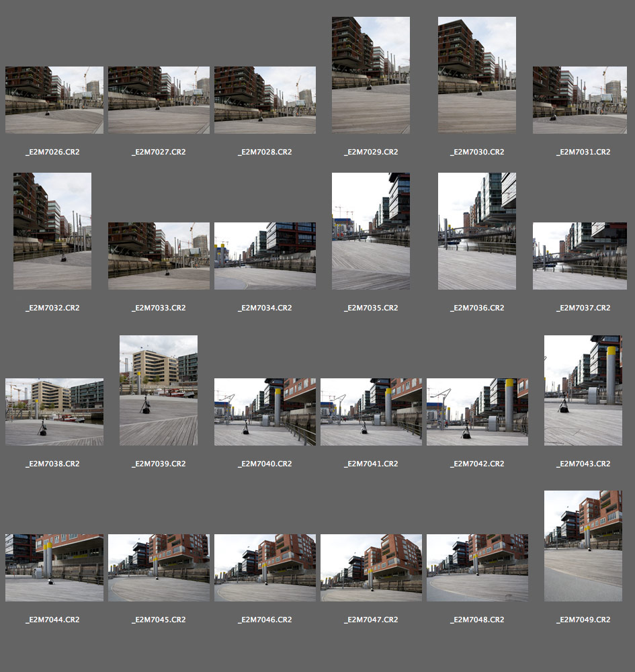This screenshot has height=672, width=635.
Task: Open the _E2M7029.CR2 portrait thumbnail
Action: coord(370,75)
